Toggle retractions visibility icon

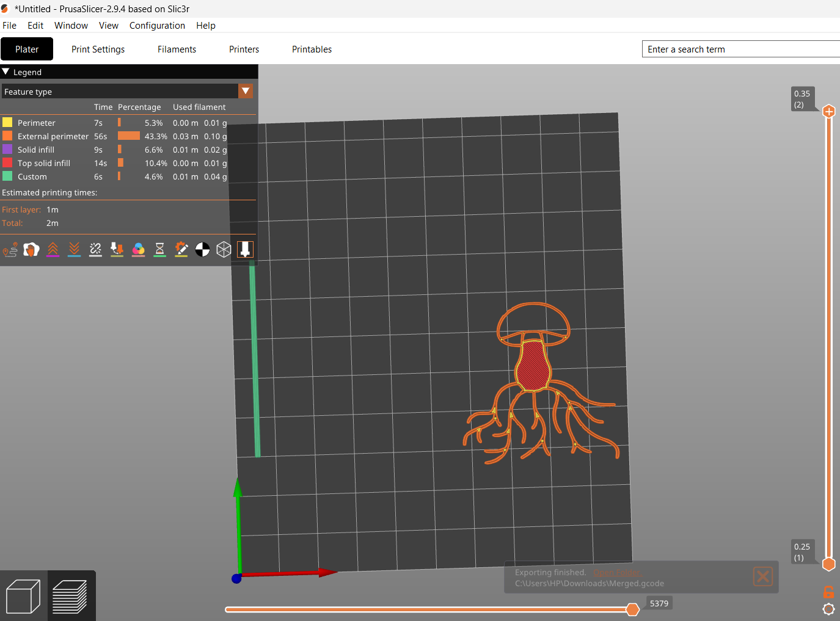click(x=53, y=249)
